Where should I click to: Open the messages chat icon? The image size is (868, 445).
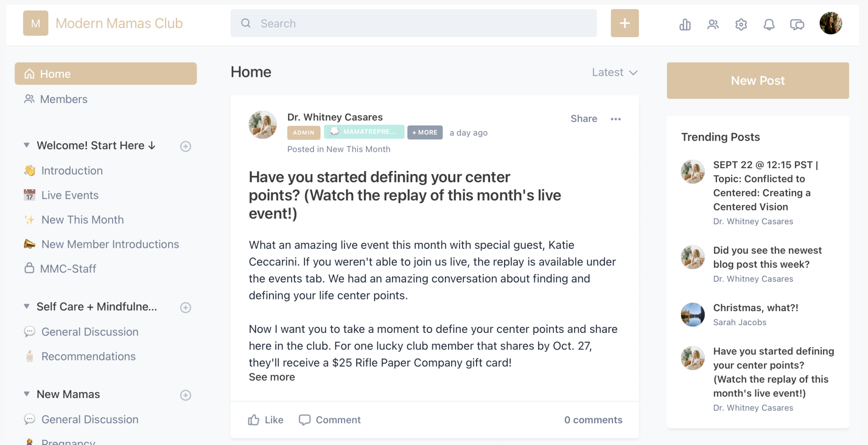point(797,24)
